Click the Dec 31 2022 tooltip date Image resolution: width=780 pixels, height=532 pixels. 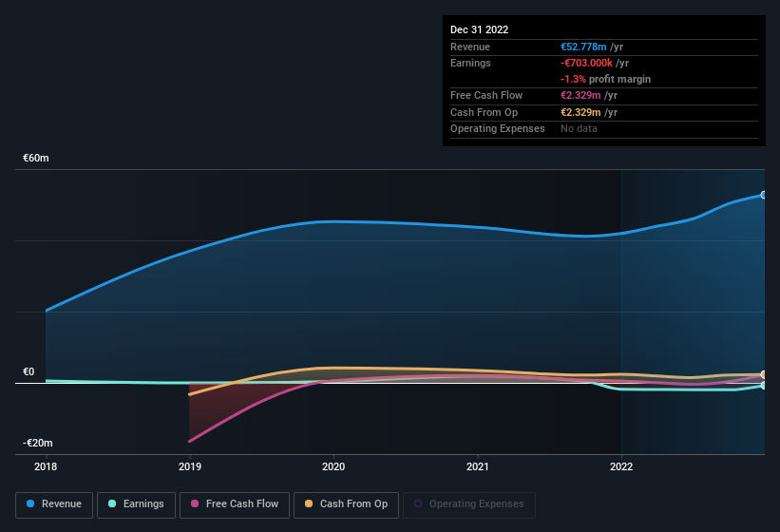tap(479, 29)
